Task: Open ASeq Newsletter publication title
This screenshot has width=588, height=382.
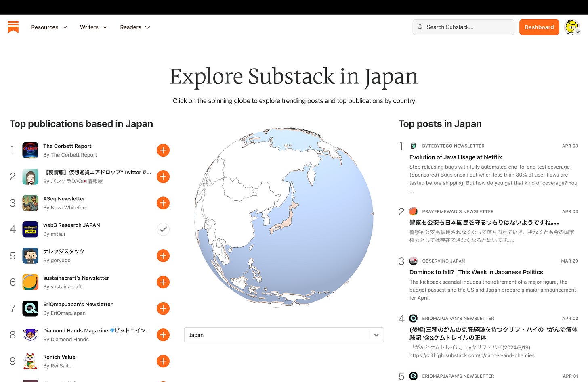Action: [64, 199]
